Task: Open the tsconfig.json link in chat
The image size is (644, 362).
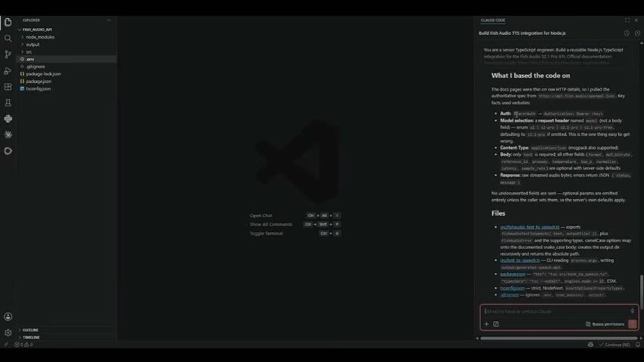Action: pyautogui.click(x=512, y=288)
